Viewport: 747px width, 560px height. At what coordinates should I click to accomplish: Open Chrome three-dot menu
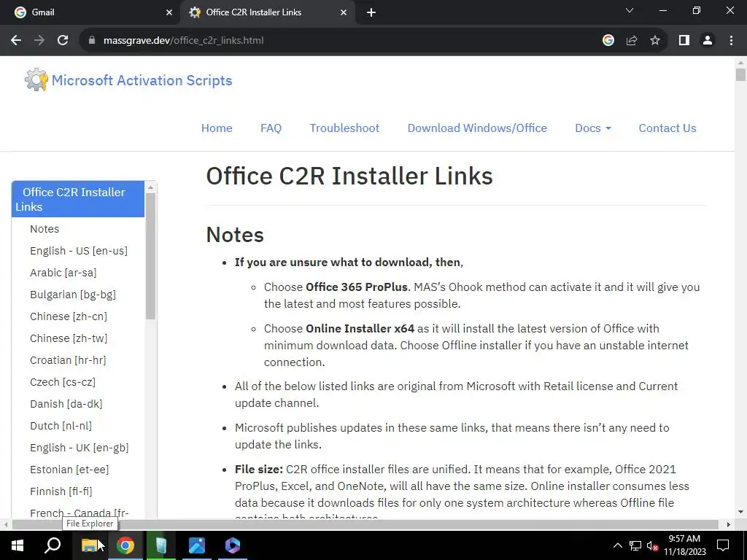(731, 41)
